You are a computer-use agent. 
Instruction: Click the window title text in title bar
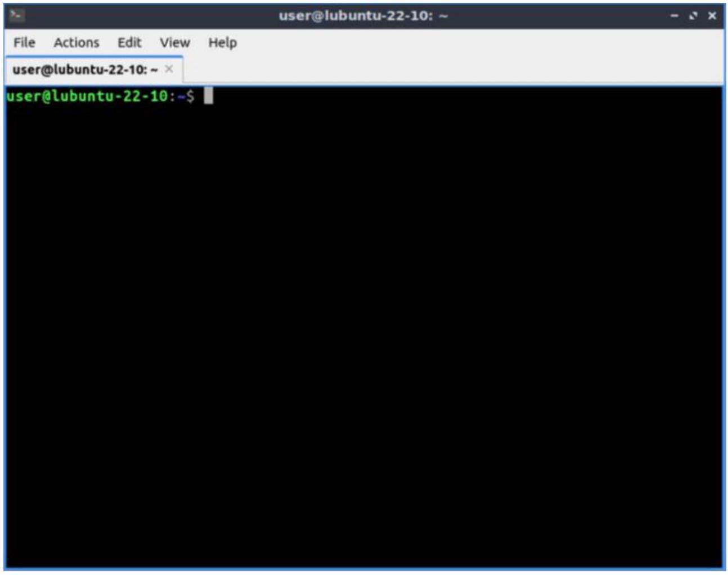[363, 16]
